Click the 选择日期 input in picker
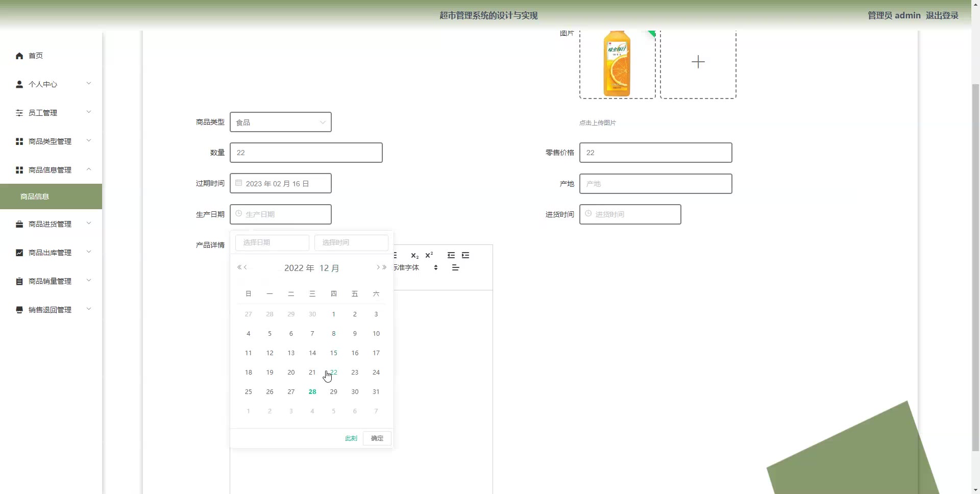Image resolution: width=980 pixels, height=494 pixels. [272, 242]
